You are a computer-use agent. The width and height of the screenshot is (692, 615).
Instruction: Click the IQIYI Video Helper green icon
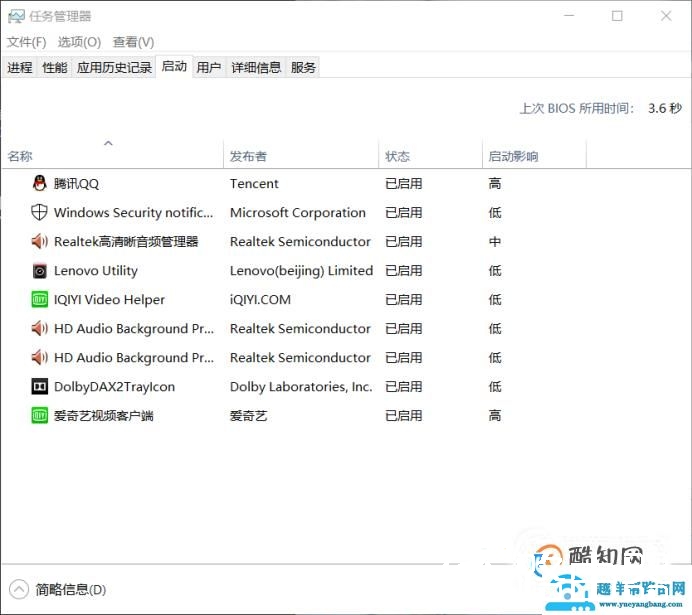(x=39, y=300)
